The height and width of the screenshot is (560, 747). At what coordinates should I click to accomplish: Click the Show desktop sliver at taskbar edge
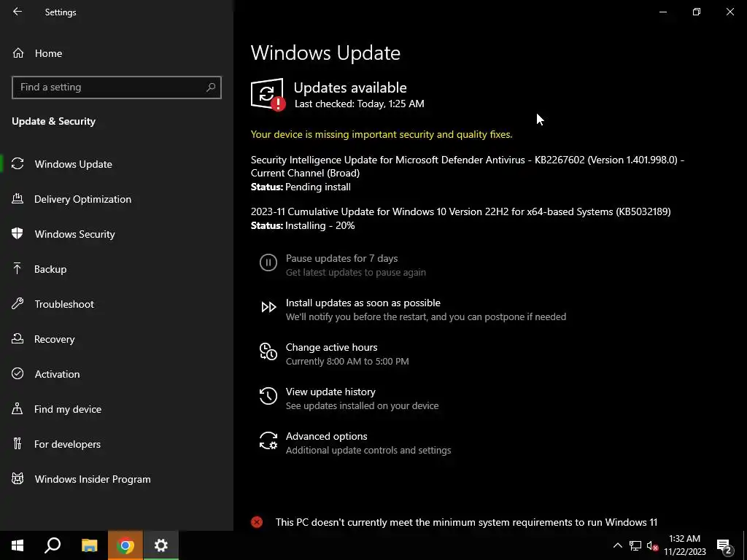click(745, 545)
